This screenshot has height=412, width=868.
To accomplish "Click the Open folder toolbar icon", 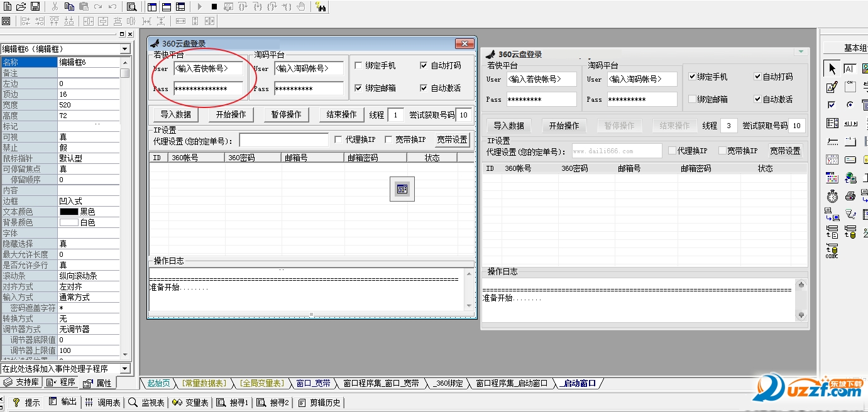I will click(21, 6).
